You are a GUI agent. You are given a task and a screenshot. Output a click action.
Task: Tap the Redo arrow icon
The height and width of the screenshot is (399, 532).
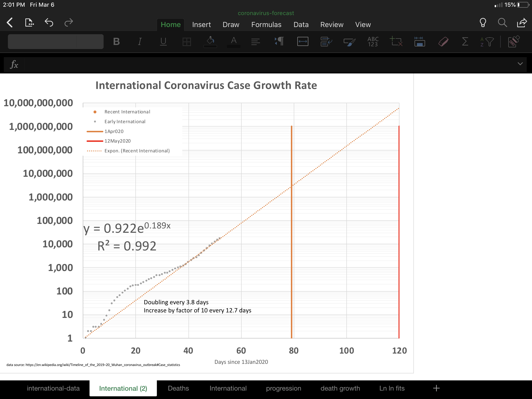tap(69, 23)
